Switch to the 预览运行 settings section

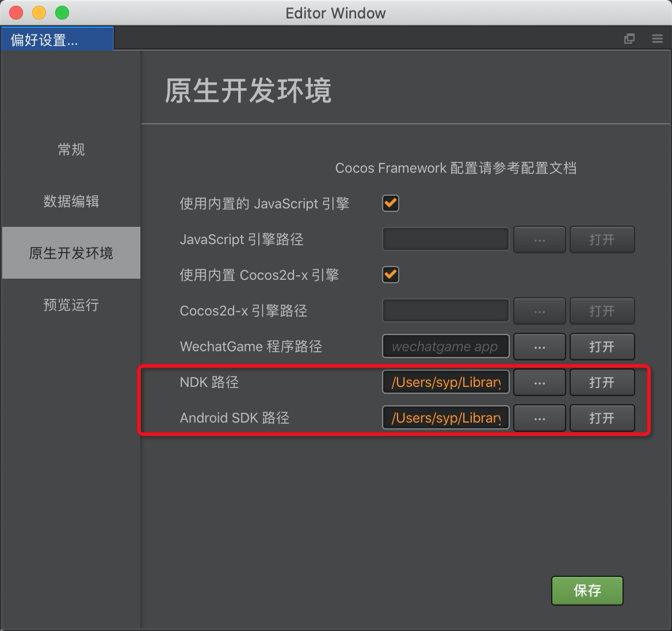tap(71, 305)
